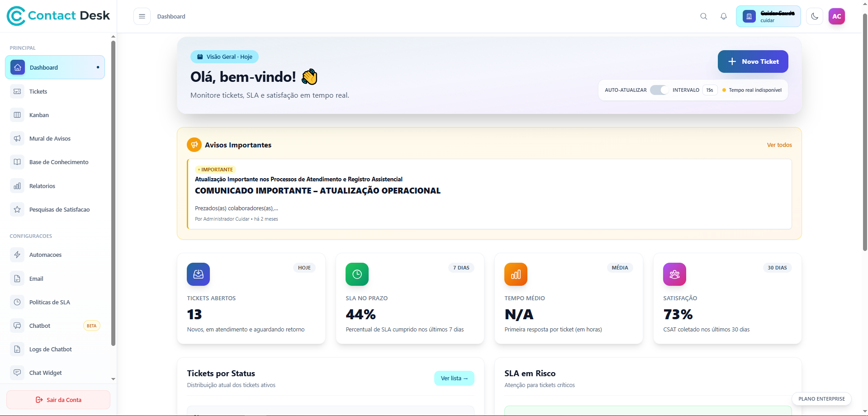Click the hamburger menu icon
Screen dimensions: 868x416
tap(142, 16)
